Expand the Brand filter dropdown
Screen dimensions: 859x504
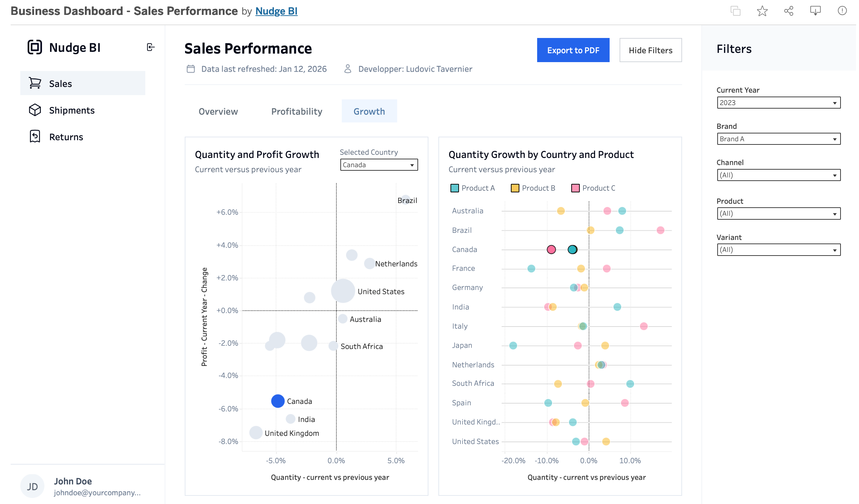tap(778, 139)
